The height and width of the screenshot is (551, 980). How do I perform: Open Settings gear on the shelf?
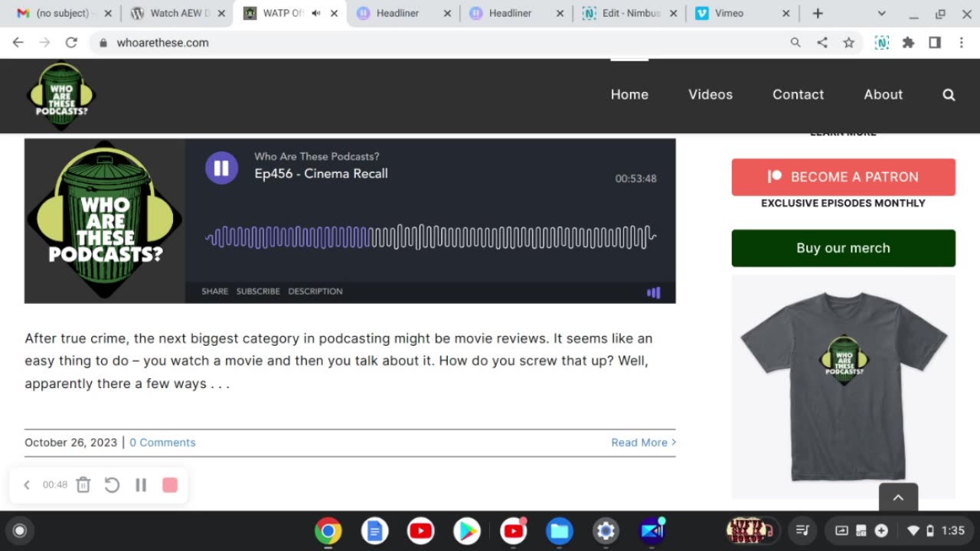(x=606, y=530)
